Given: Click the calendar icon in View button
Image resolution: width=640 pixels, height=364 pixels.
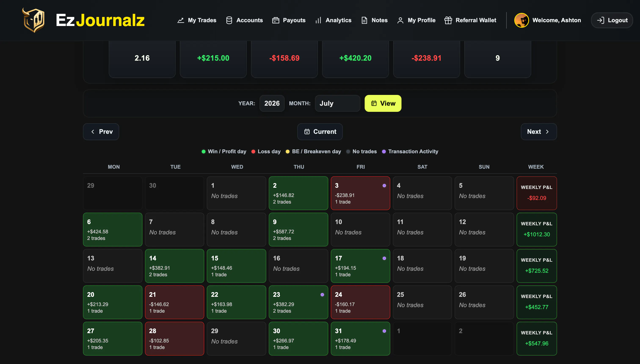Looking at the screenshot, I should pos(374,103).
